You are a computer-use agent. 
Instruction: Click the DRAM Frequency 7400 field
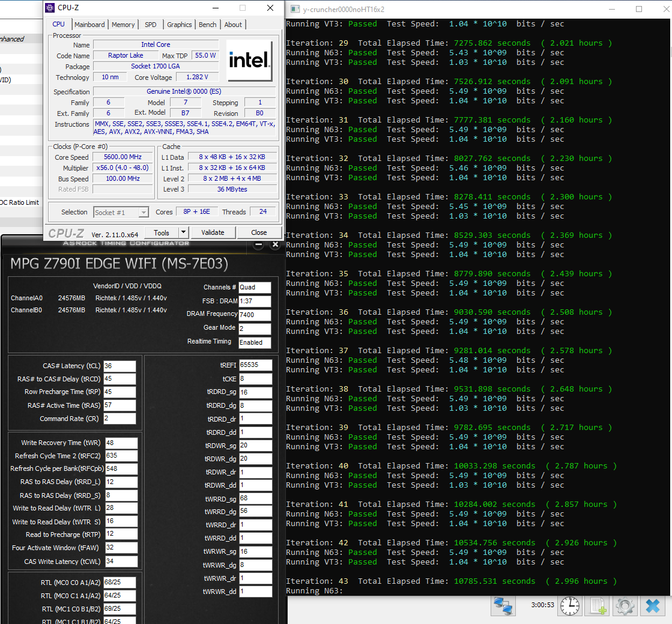pos(255,315)
